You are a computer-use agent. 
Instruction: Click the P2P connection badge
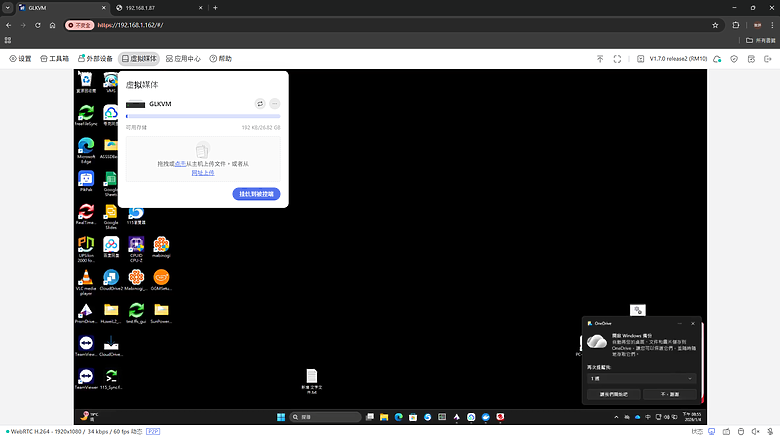[153, 432]
